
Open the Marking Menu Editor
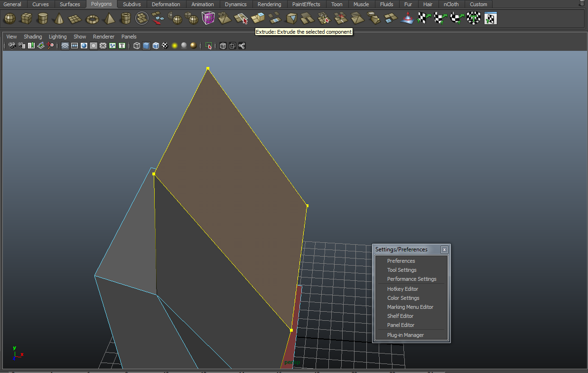click(x=410, y=307)
